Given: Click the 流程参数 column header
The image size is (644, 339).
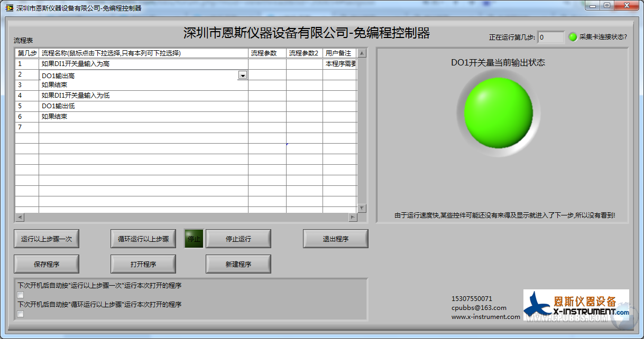Looking at the screenshot, I should click(x=267, y=53).
